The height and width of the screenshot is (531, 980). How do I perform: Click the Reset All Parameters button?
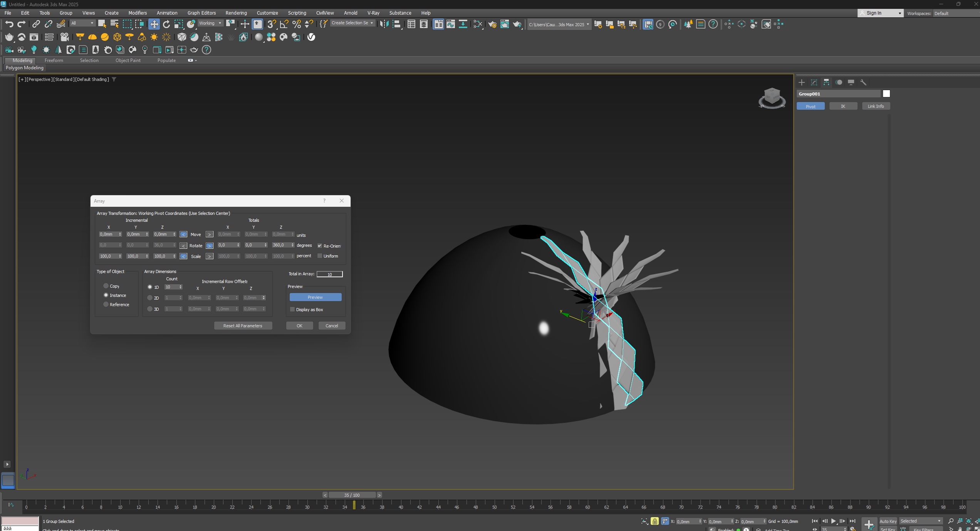click(243, 326)
